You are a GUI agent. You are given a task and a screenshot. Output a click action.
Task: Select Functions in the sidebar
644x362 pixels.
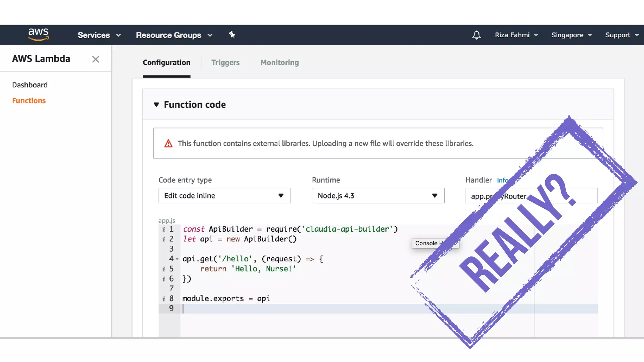pos(29,101)
